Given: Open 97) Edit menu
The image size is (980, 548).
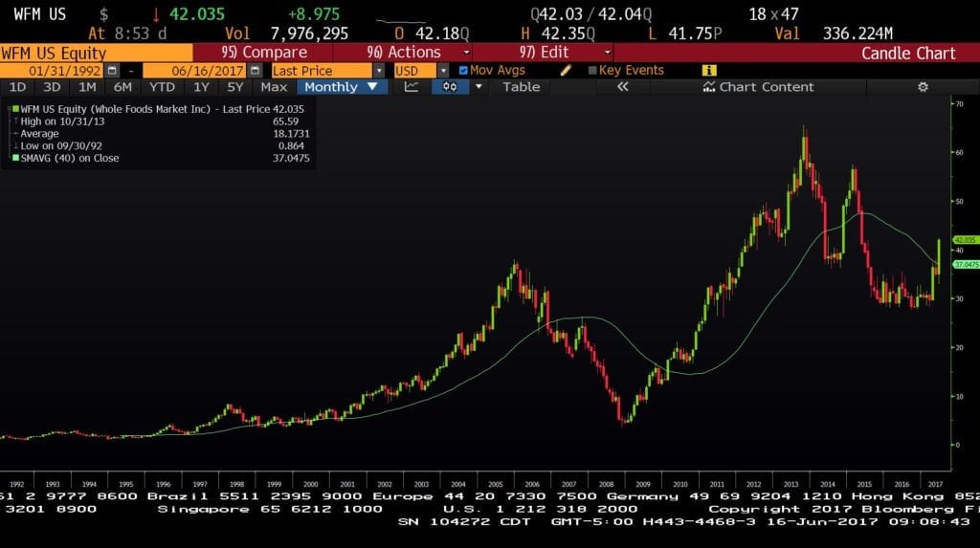Looking at the screenshot, I should point(544,53).
